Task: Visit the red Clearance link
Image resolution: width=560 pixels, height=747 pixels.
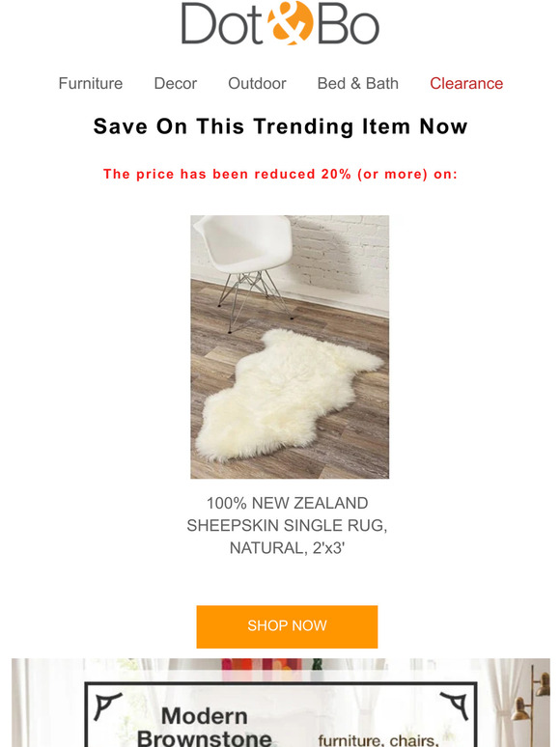Action: [466, 83]
